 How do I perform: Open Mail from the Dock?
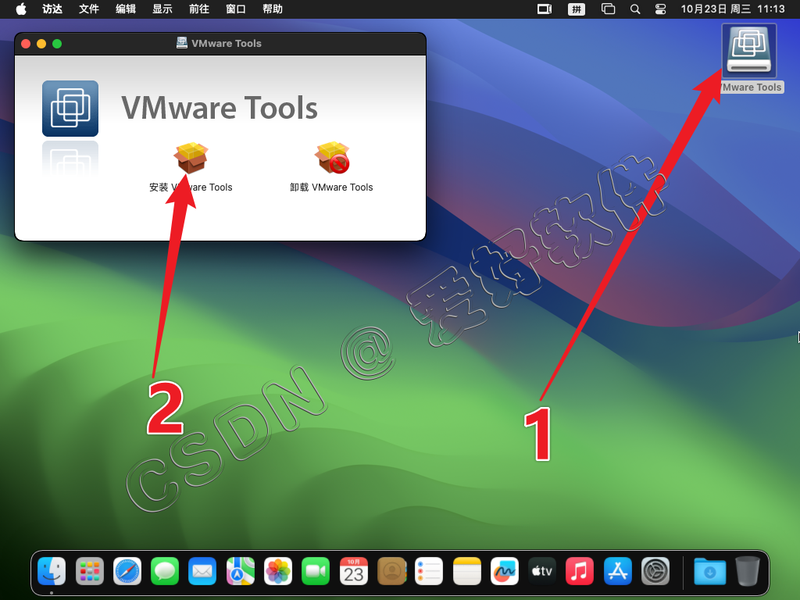203,571
